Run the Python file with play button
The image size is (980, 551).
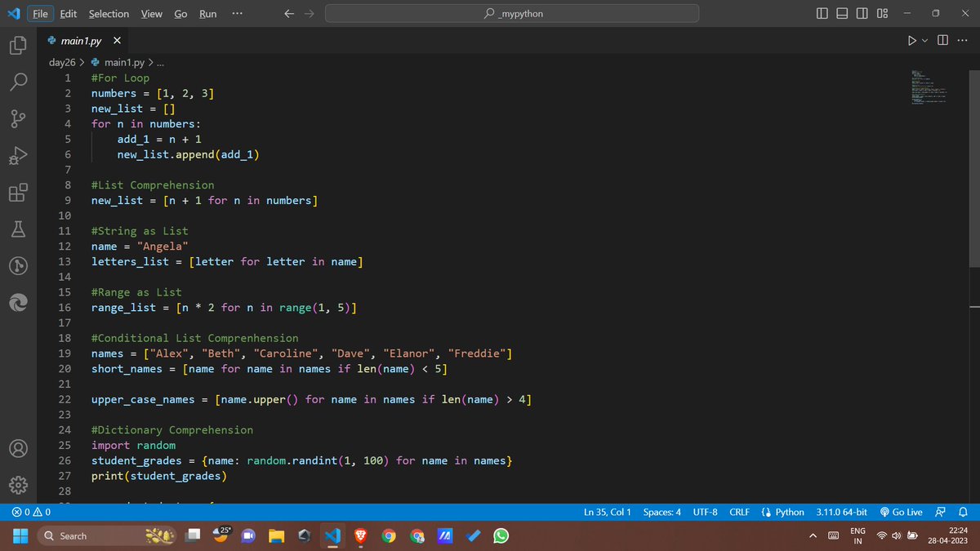pyautogui.click(x=912, y=41)
